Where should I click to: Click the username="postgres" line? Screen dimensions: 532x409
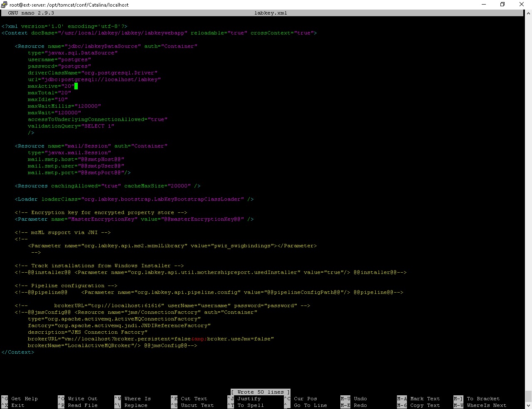coord(59,59)
